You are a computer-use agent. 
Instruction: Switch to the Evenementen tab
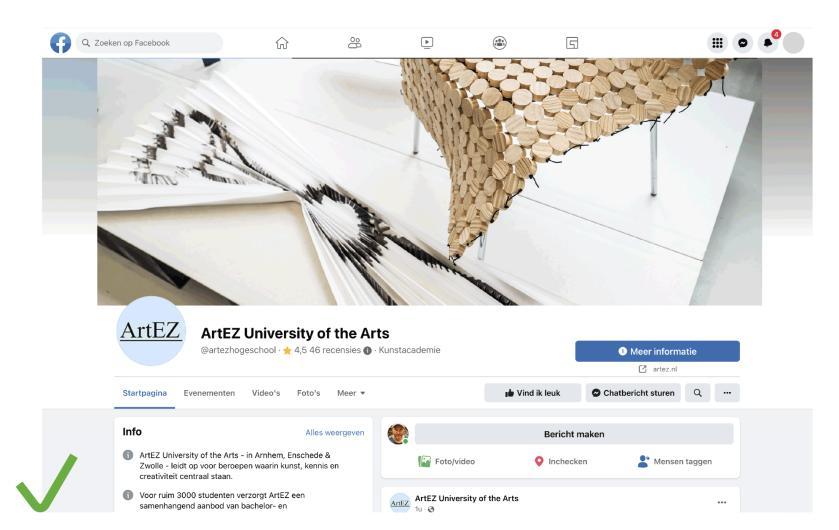(x=209, y=393)
